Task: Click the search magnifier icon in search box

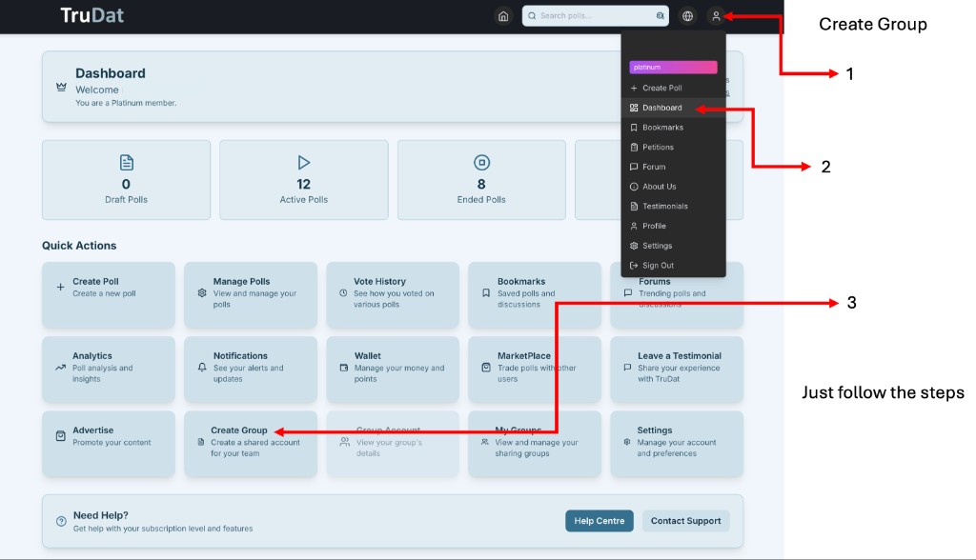Action: 532,16
